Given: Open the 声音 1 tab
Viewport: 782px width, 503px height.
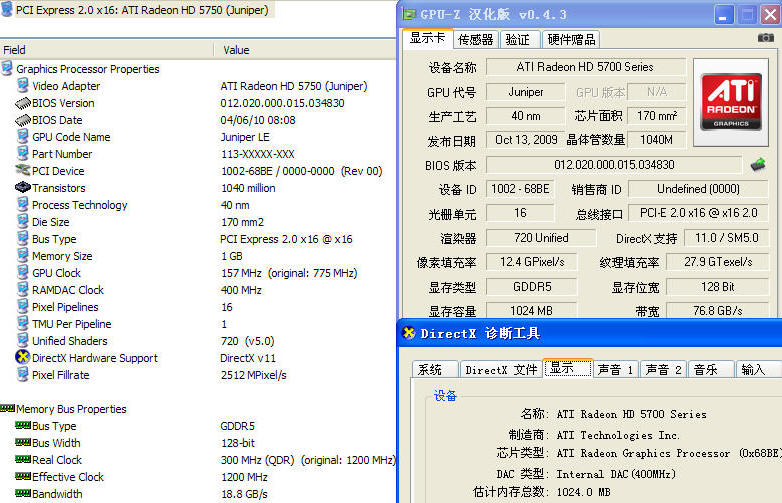Looking at the screenshot, I should click(615, 369).
